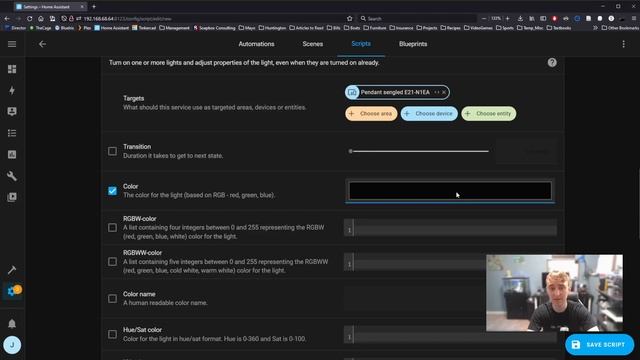This screenshot has height=360, width=640.
Task: Open the user profile avatar J
Action: point(12,345)
